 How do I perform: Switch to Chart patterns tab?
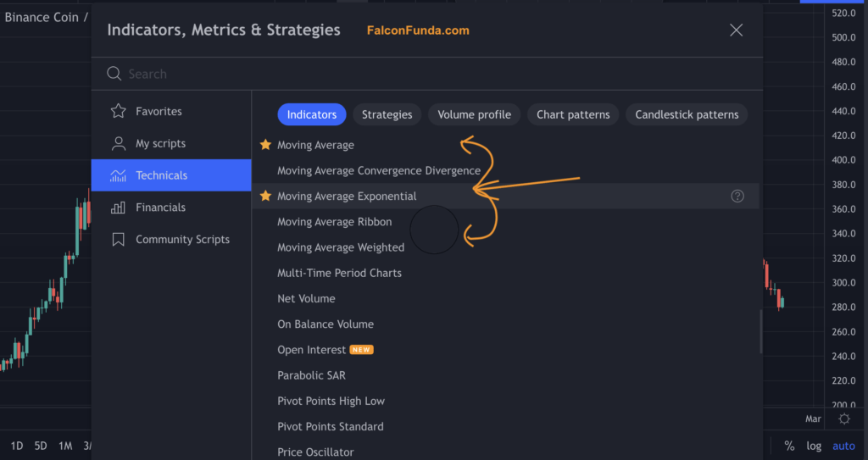click(573, 114)
